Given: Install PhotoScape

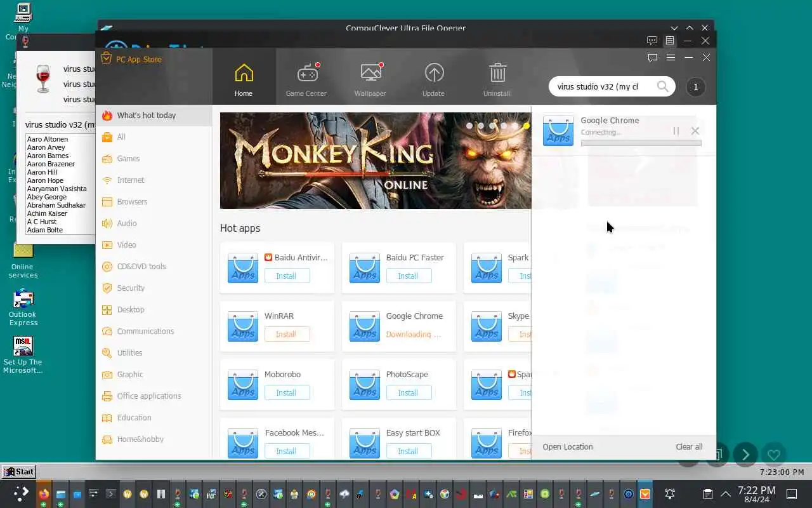Looking at the screenshot, I should click(x=408, y=393).
